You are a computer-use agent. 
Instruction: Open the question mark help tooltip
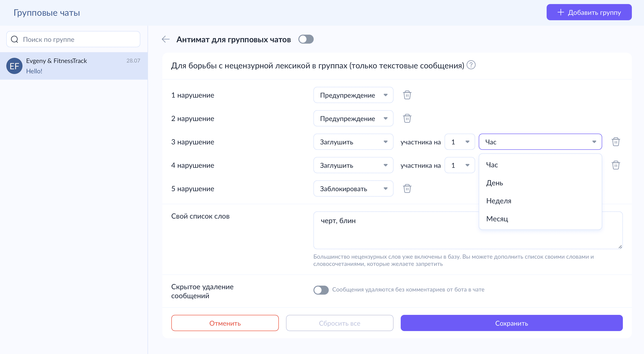471,65
